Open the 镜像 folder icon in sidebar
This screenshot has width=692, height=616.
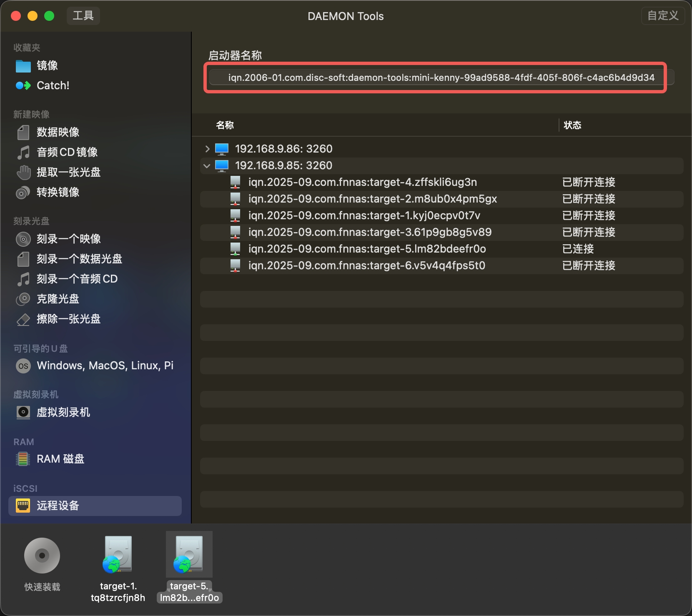click(x=23, y=66)
